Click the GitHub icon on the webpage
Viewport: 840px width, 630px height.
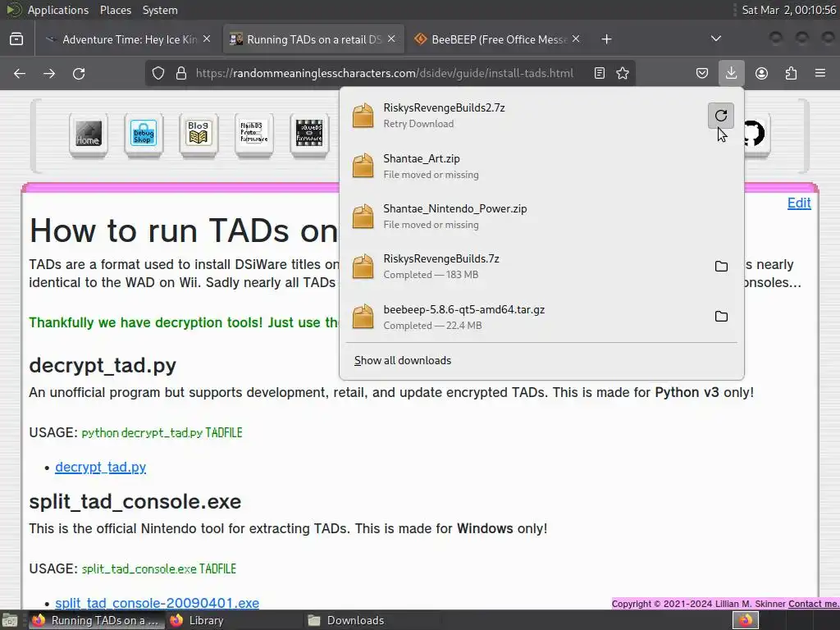(x=755, y=134)
